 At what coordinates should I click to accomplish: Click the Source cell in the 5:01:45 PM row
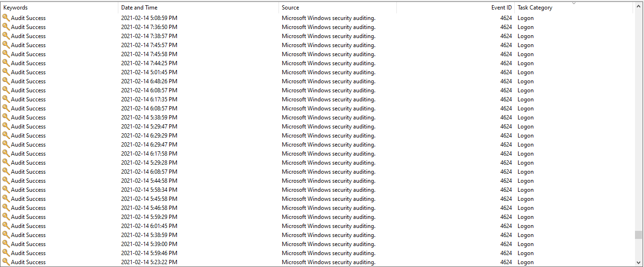coord(328,72)
